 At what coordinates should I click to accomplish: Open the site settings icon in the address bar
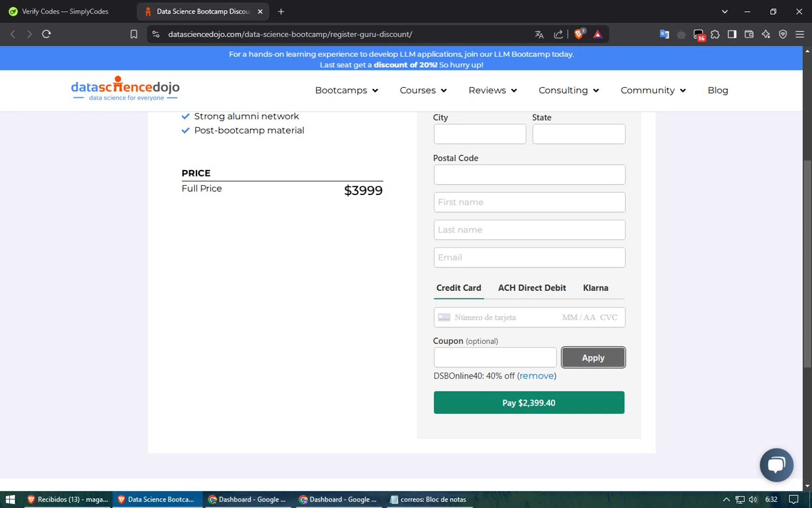click(x=156, y=34)
